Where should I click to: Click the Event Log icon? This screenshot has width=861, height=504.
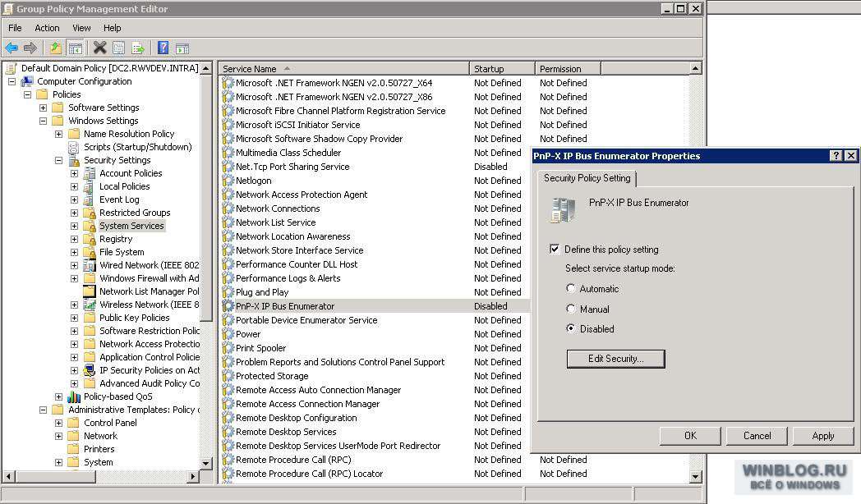pos(89,199)
